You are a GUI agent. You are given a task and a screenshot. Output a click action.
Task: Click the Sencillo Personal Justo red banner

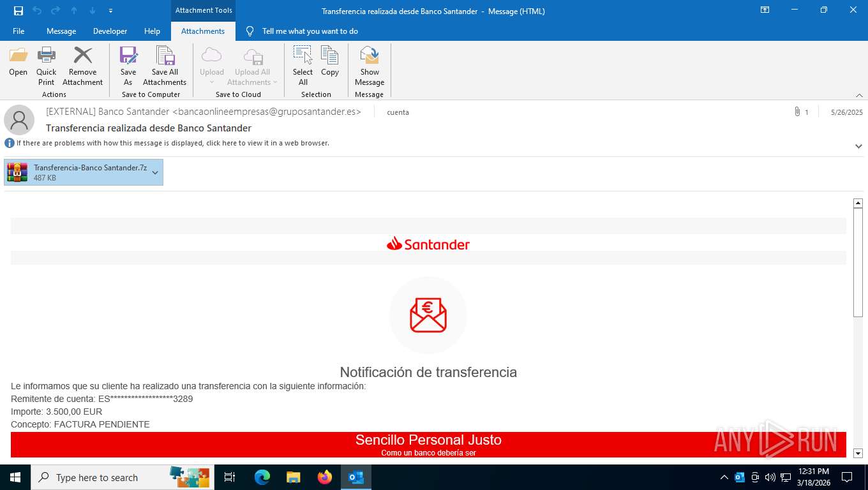pyautogui.click(x=428, y=445)
